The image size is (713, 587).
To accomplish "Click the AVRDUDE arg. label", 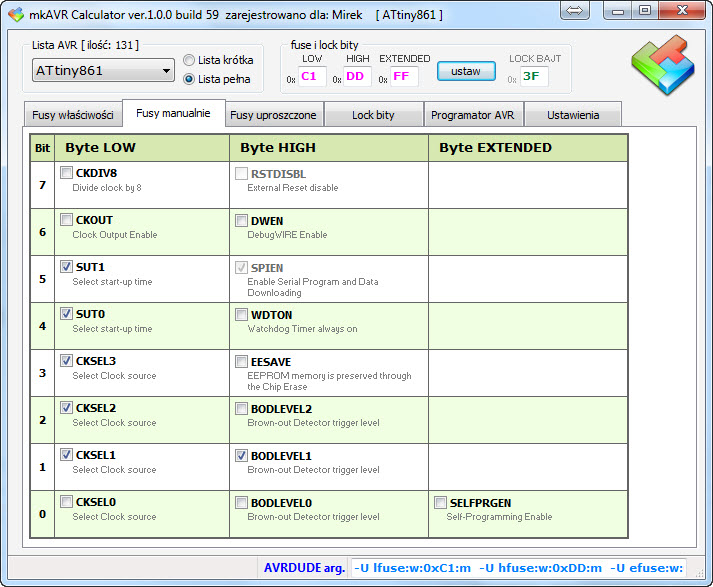I will pos(304,568).
